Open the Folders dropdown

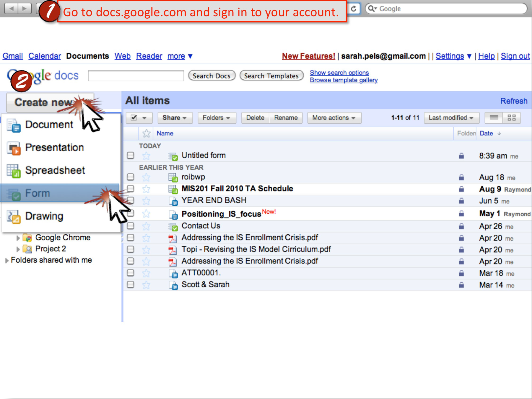pos(217,118)
